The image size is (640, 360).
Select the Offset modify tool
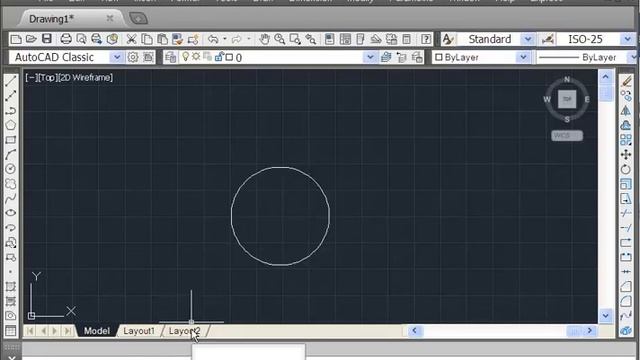coord(626,125)
